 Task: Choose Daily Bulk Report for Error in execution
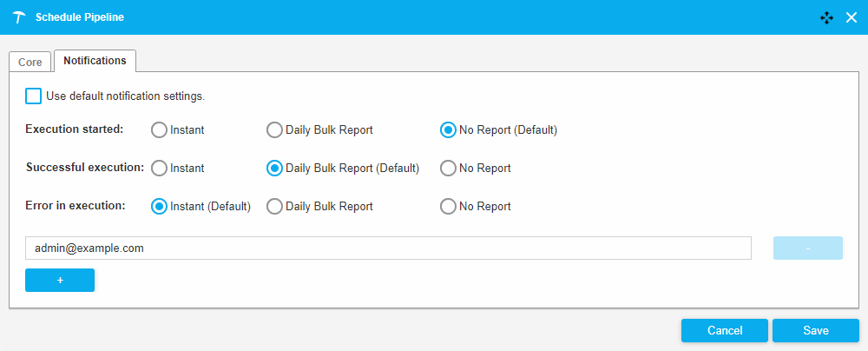[x=274, y=207]
